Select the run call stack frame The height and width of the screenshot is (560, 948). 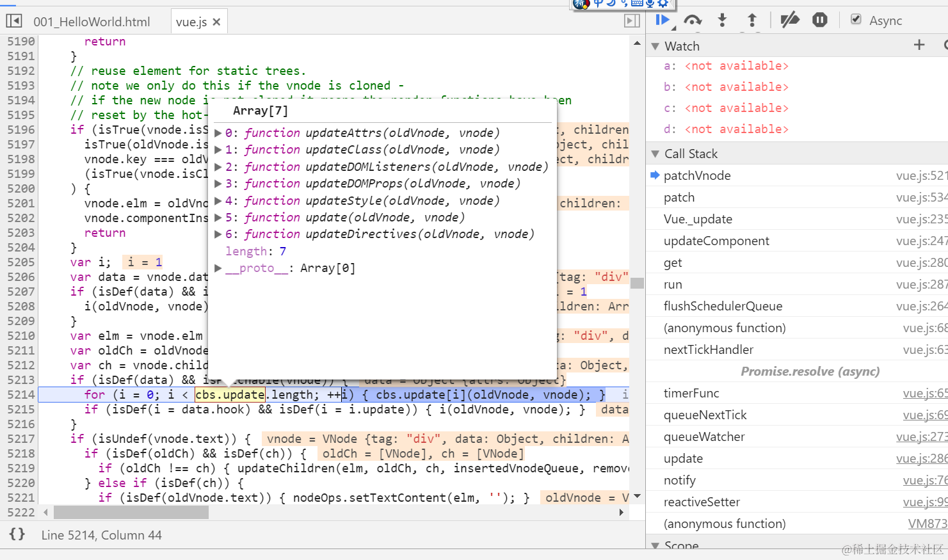coord(797,284)
